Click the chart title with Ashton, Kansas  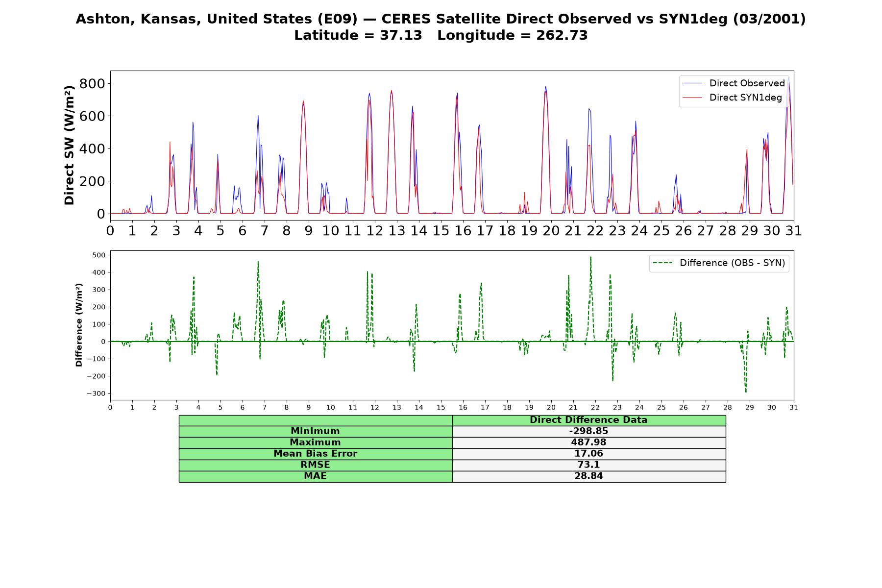click(x=441, y=19)
